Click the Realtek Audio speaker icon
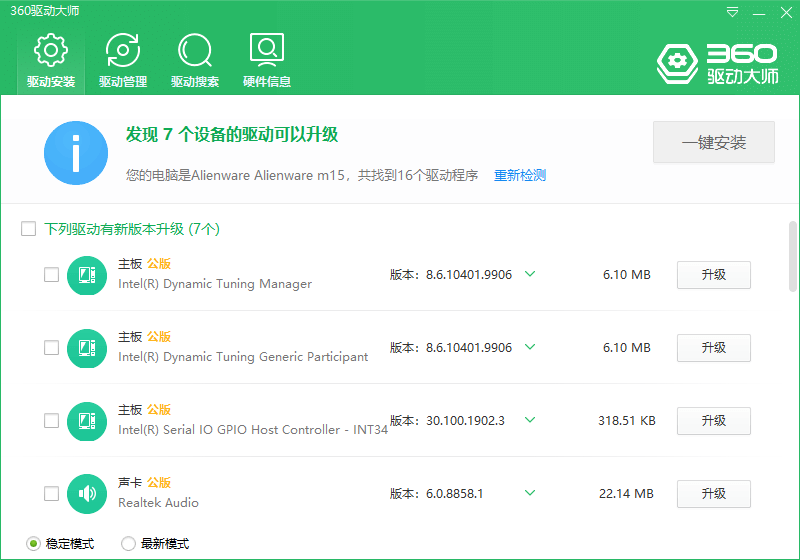This screenshot has height=560, width=800. (87, 494)
